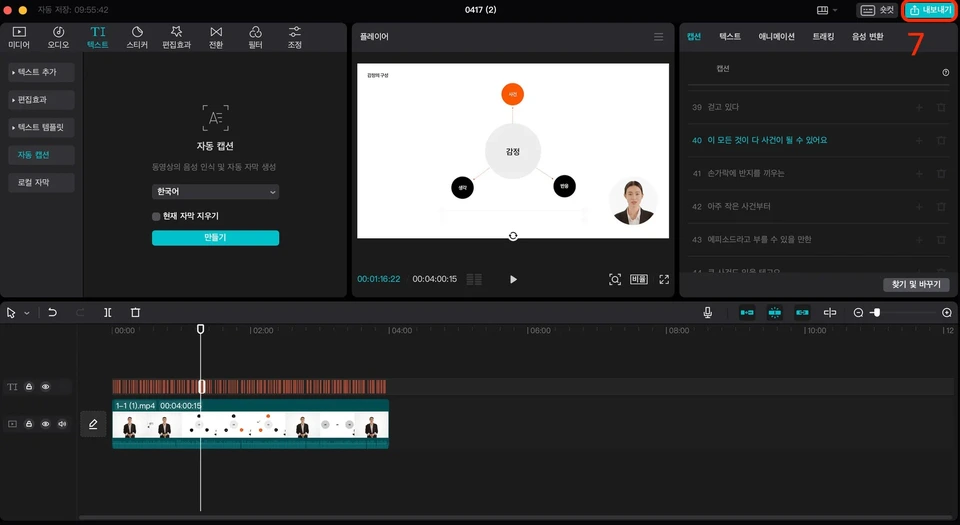Screen dimensions: 960x525
Task: Open the 스티커 sticker panel
Action: (x=137, y=37)
